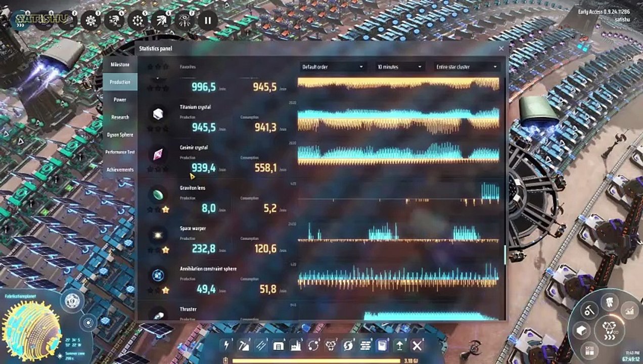Click Graviton lens production value 8,0
643x364 pixels.
point(209,208)
